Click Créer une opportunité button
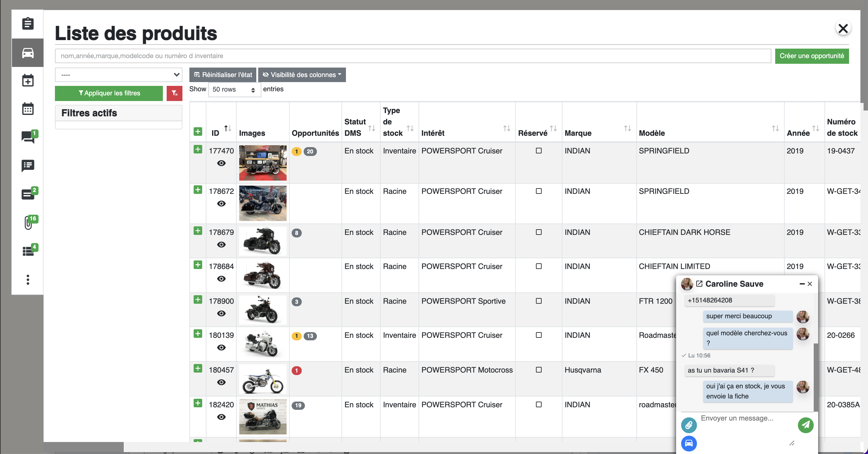 812,56
